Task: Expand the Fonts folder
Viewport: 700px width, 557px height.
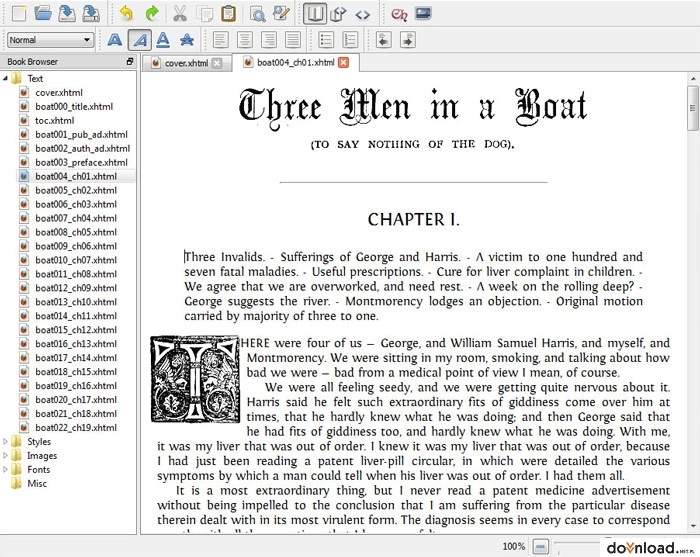Action: click(x=5, y=470)
